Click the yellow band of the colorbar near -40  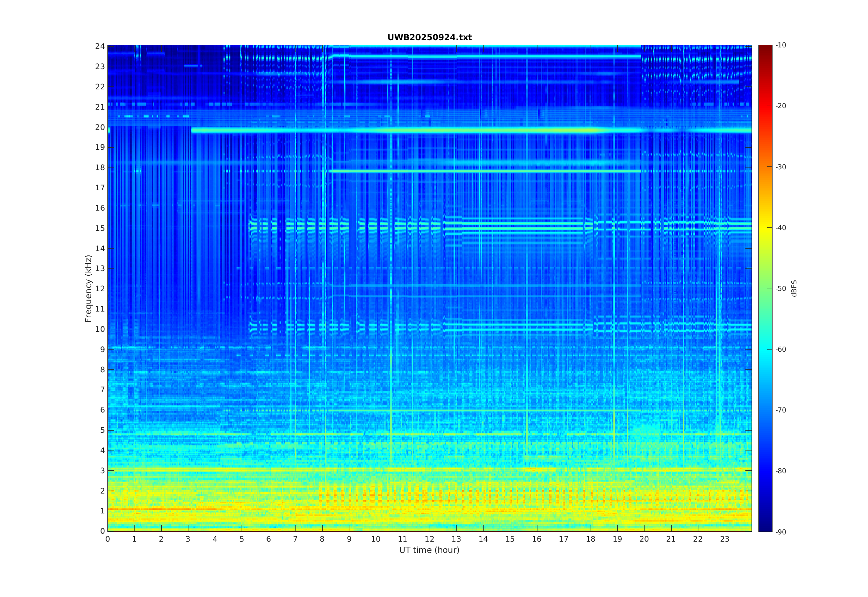(x=765, y=228)
